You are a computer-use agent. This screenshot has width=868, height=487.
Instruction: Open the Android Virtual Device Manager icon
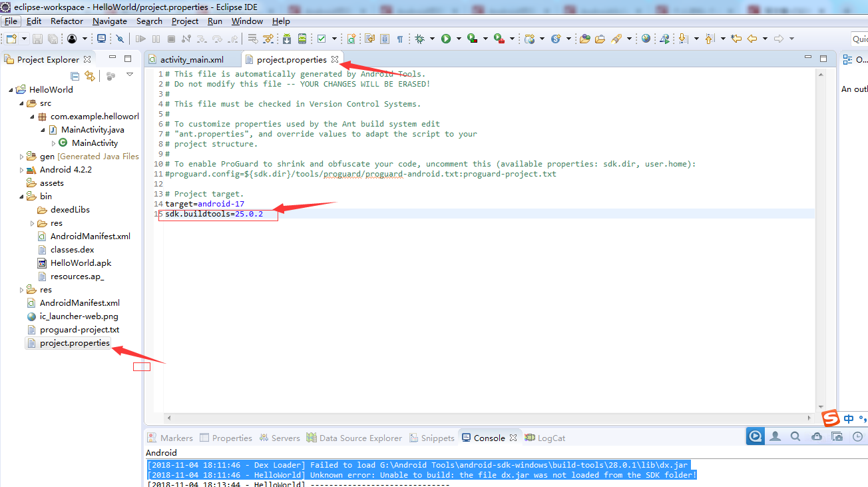tap(302, 38)
